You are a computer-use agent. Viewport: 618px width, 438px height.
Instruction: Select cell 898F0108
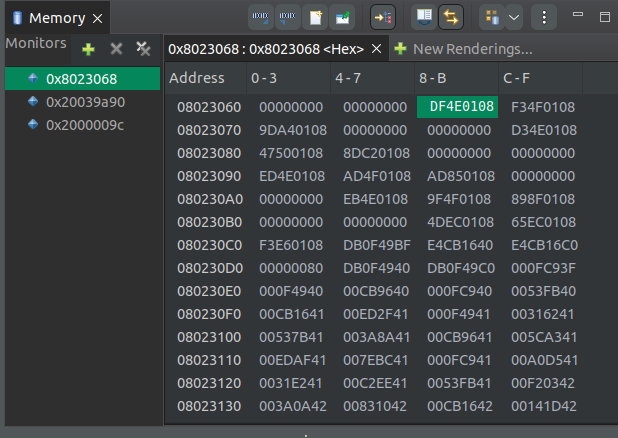coord(543,199)
